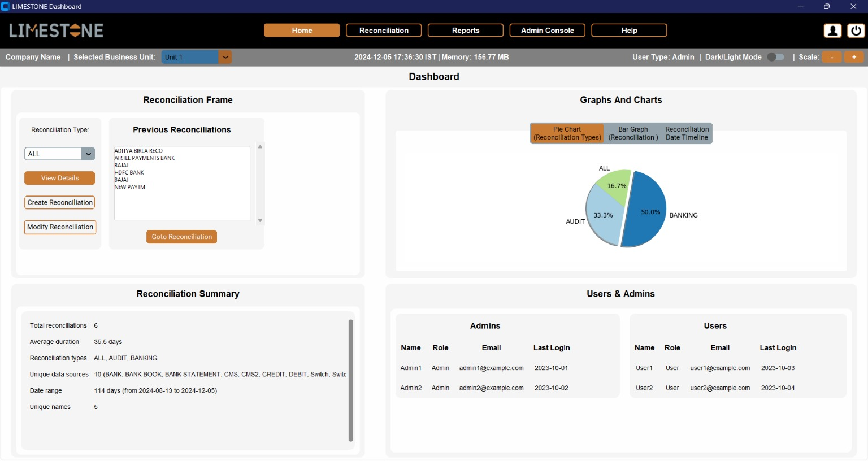This screenshot has height=461, width=868.
Task: Toggle the Dark/Light Mode switch
Action: click(775, 57)
